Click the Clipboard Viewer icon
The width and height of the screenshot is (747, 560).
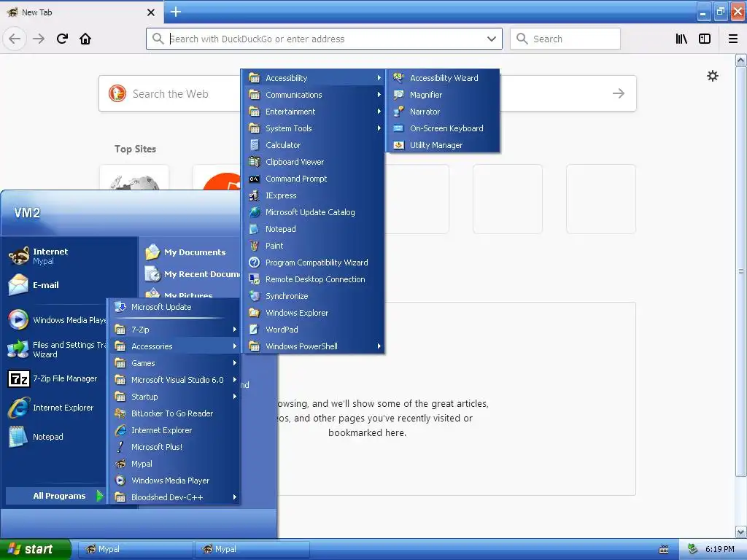point(255,162)
